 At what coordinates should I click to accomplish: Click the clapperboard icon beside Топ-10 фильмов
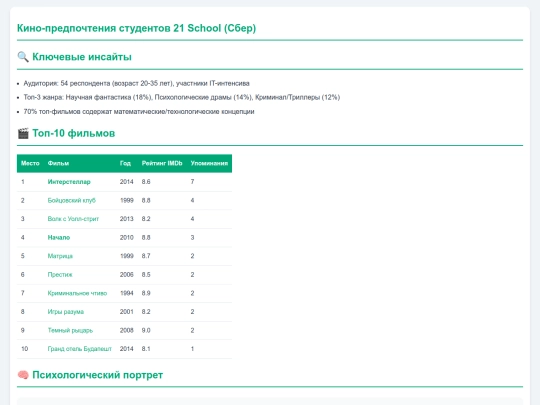click(23, 133)
